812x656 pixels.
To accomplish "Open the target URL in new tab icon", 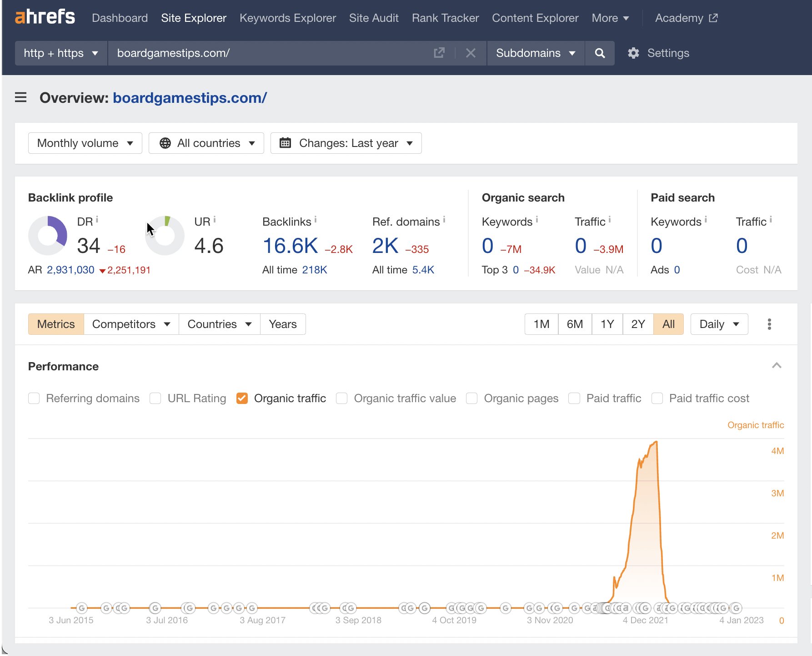I will point(439,53).
